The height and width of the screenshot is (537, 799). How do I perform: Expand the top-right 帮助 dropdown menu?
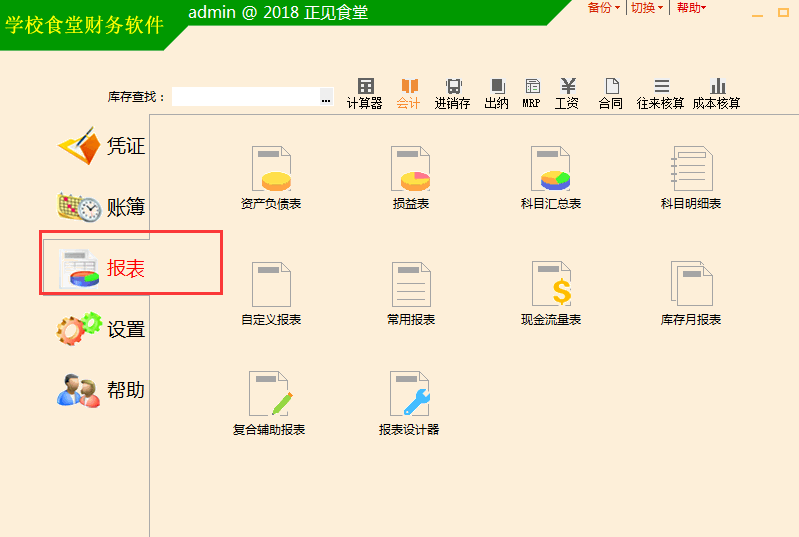pyautogui.click(x=691, y=8)
